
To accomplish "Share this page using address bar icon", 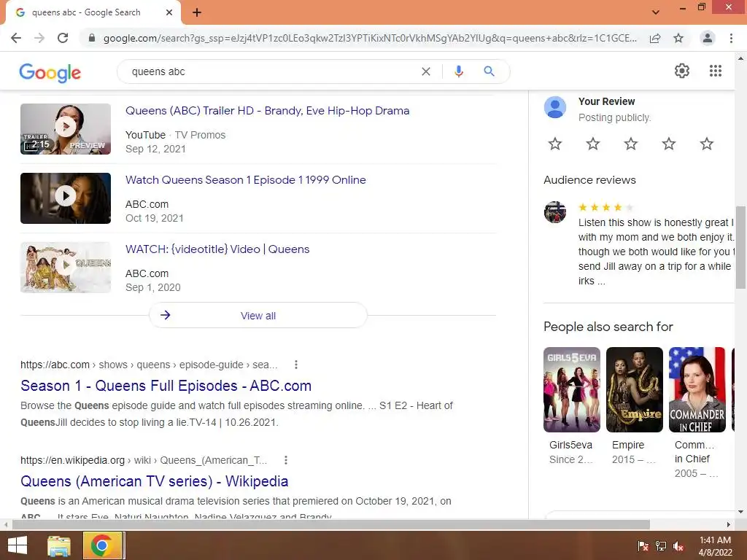I will pos(655,38).
